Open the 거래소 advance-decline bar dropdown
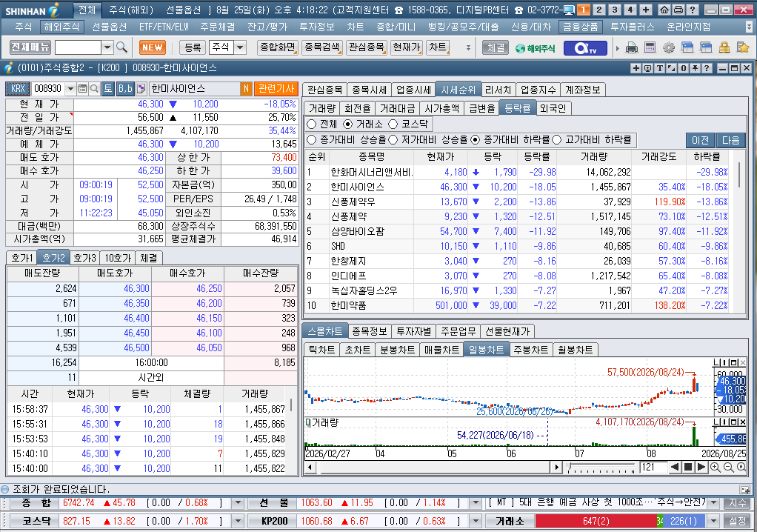The image size is (757, 532). point(713,522)
